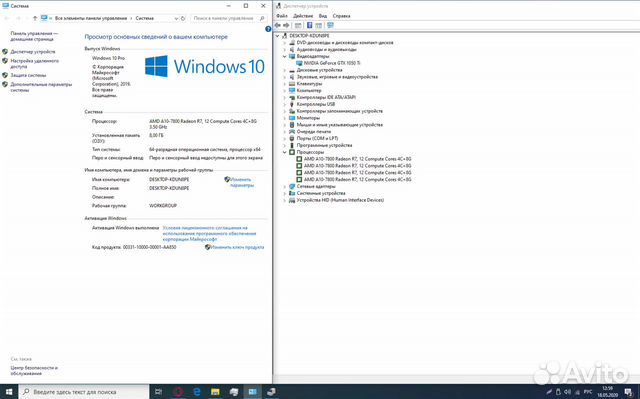
Task: Click the DESKTOP-KDUN8PE computer root node
Action: [309, 36]
